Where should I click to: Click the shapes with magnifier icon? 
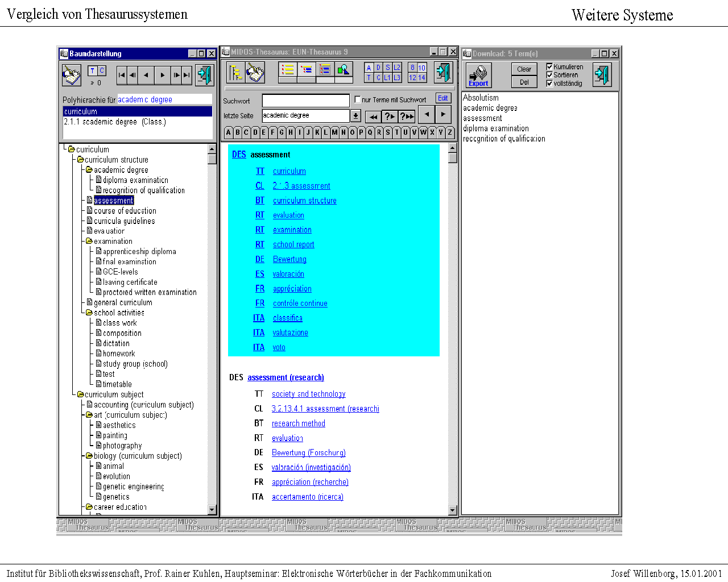point(344,70)
